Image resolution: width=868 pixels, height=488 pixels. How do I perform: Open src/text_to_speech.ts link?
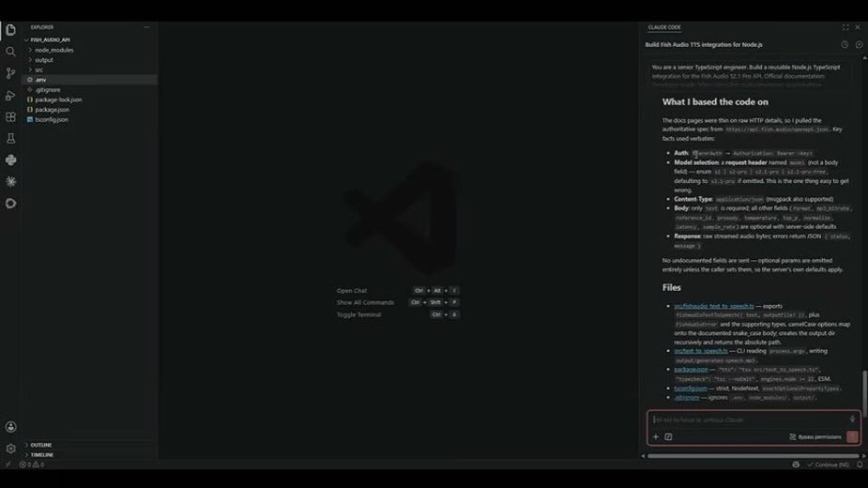[701, 351]
